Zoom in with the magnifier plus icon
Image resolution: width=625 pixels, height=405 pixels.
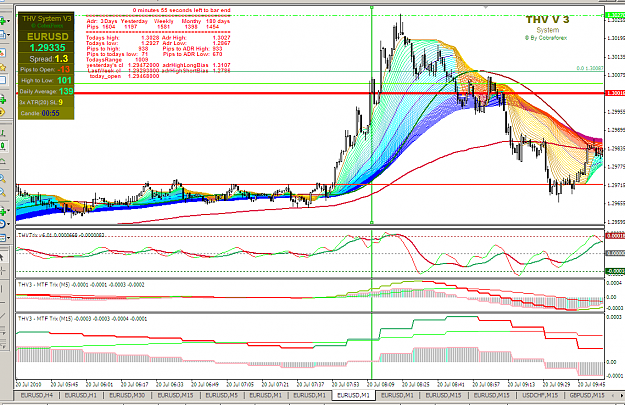[x=2, y=179]
